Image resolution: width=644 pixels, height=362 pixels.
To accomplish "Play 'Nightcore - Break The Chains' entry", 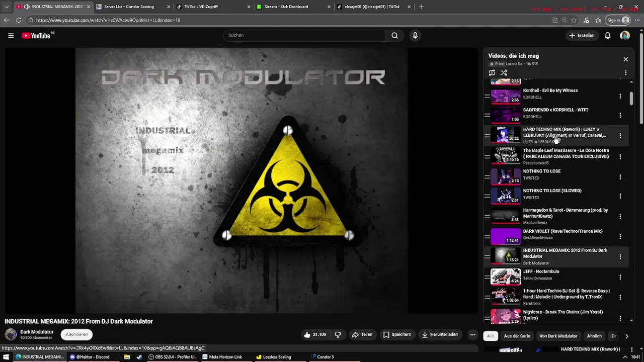I will point(563,315).
